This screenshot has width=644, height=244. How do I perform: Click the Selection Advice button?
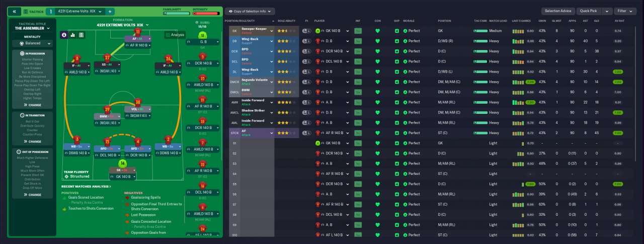(x=558, y=11)
